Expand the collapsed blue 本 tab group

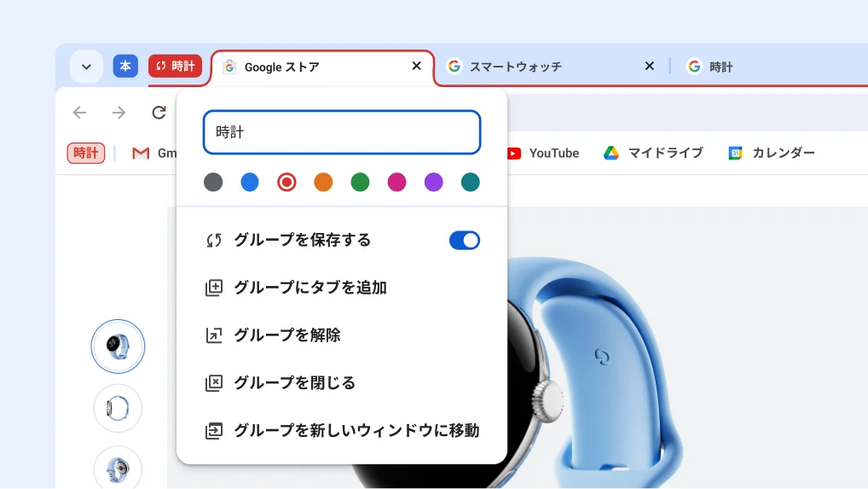point(125,66)
